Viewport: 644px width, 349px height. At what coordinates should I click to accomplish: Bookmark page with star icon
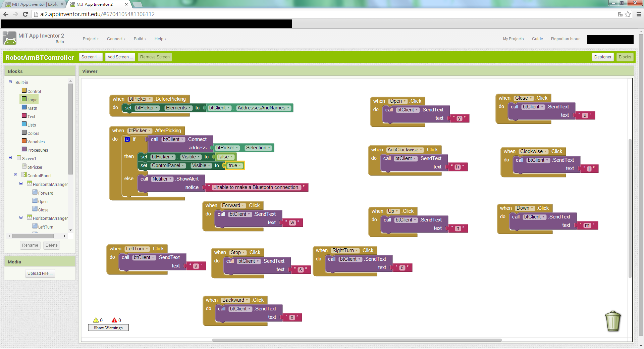click(x=628, y=14)
